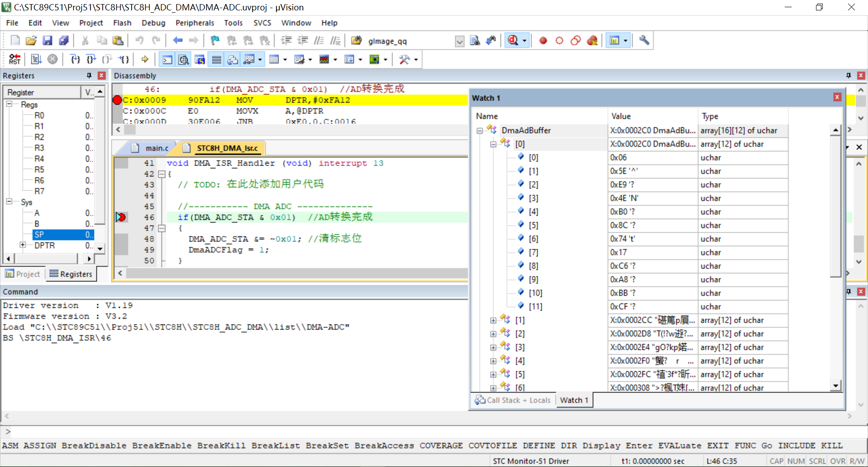Open the Debug menu

click(x=153, y=23)
